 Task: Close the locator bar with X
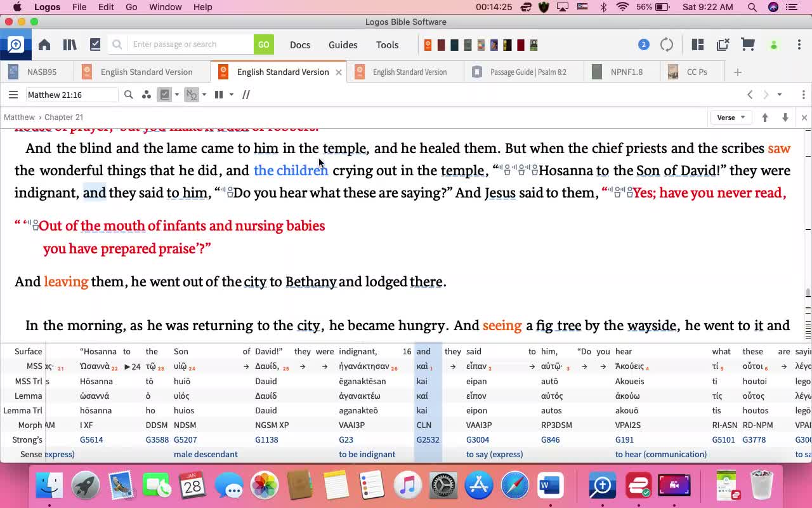pyautogui.click(x=804, y=117)
